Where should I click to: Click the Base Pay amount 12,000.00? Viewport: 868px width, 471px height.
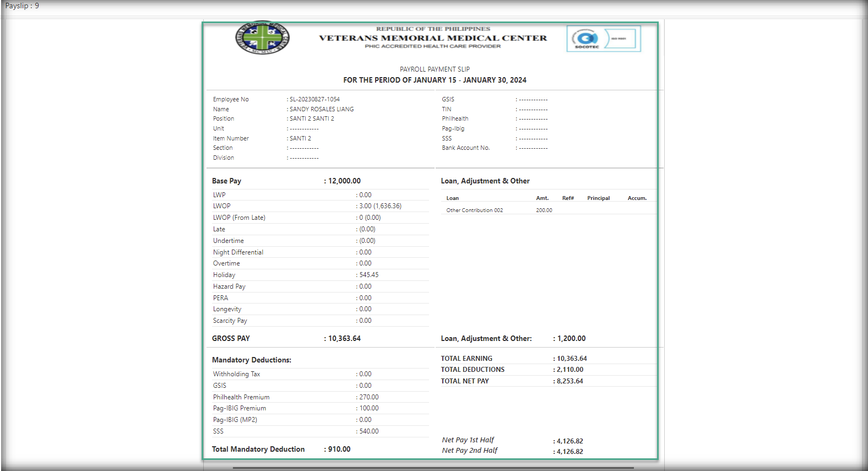344,181
